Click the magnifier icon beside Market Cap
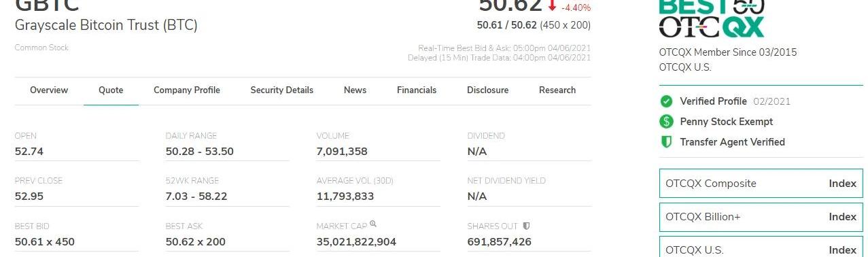The height and width of the screenshot is (257, 868). (373, 224)
